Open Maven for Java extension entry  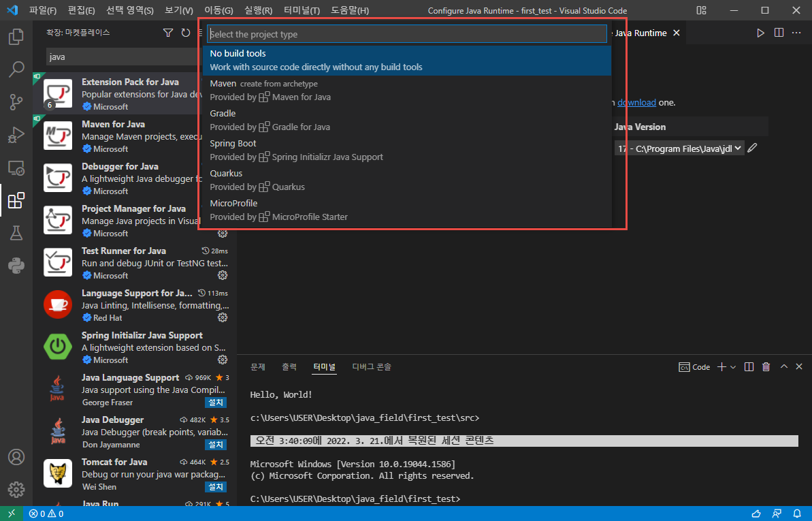coord(118,136)
